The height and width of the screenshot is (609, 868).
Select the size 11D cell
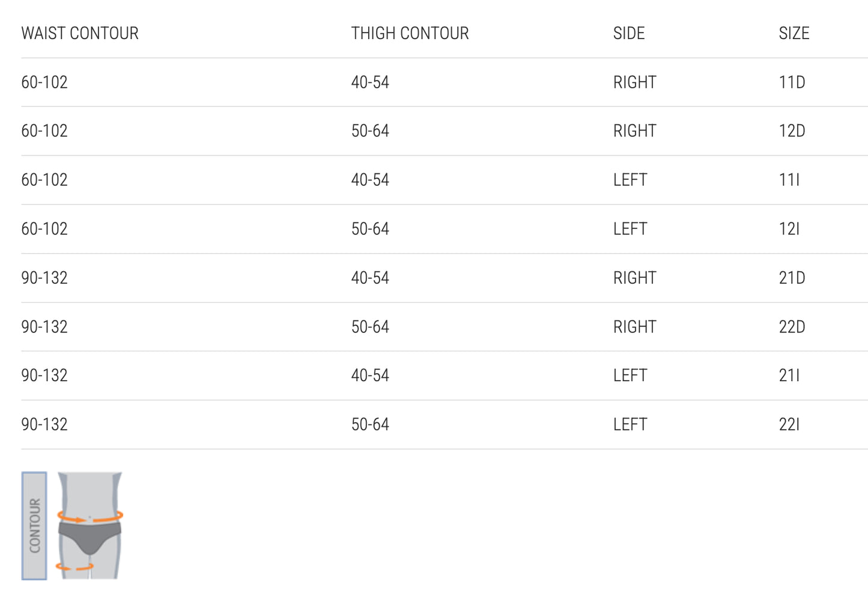pos(792,82)
